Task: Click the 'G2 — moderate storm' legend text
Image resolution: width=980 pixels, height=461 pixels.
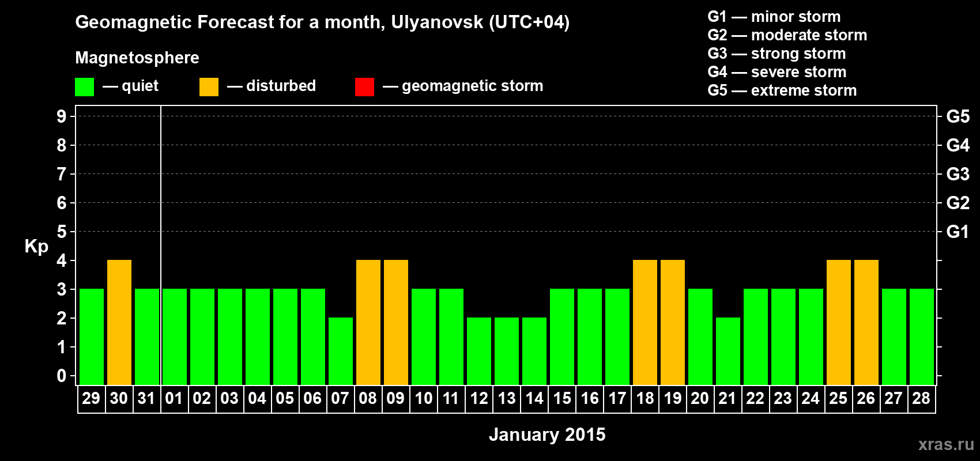Action: (787, 35)
